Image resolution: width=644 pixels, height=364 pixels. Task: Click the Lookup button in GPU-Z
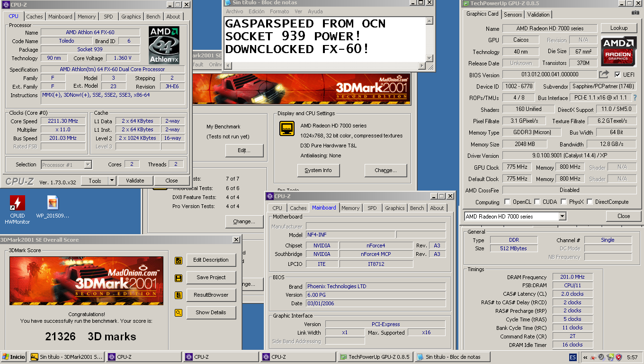point(619,28)
